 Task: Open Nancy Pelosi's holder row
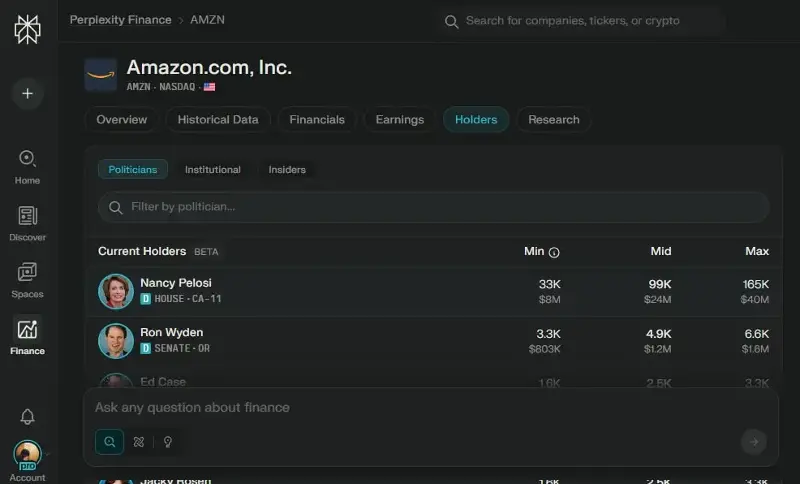pos(434,291)
